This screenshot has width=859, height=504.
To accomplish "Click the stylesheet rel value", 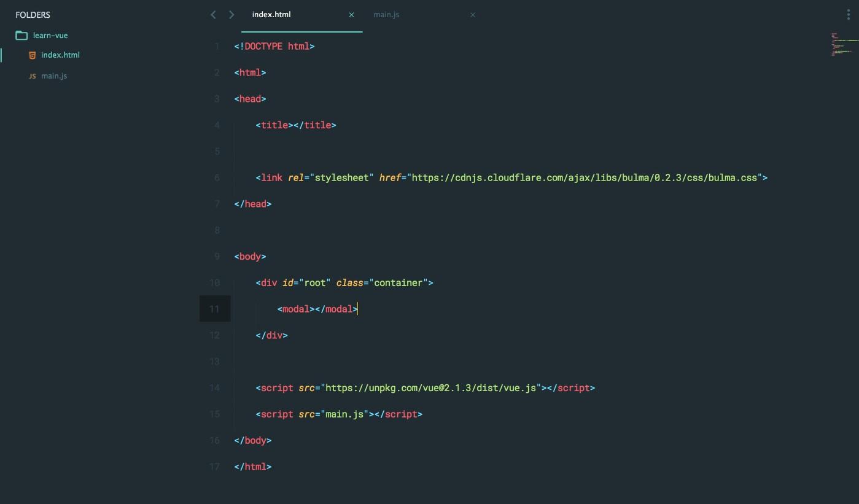I will pos(342,177).
